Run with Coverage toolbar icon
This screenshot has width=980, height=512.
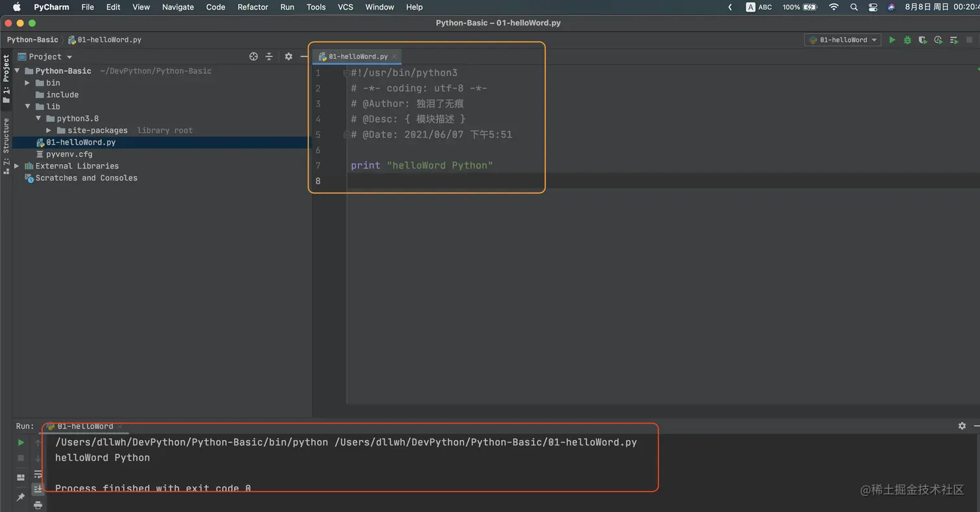(x=923, y=40)
